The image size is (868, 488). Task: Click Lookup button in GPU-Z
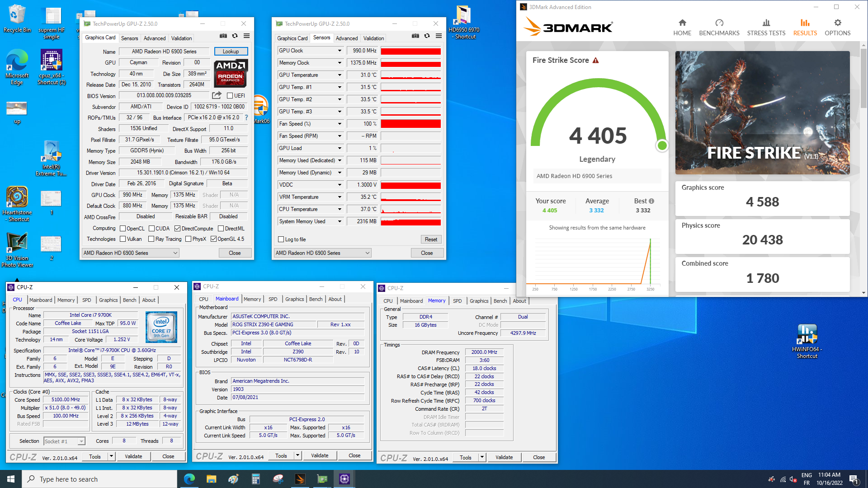[231, 52]
